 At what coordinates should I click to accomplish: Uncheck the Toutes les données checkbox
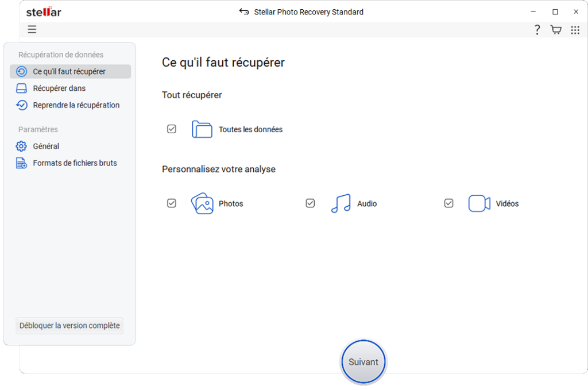[172, 129]
